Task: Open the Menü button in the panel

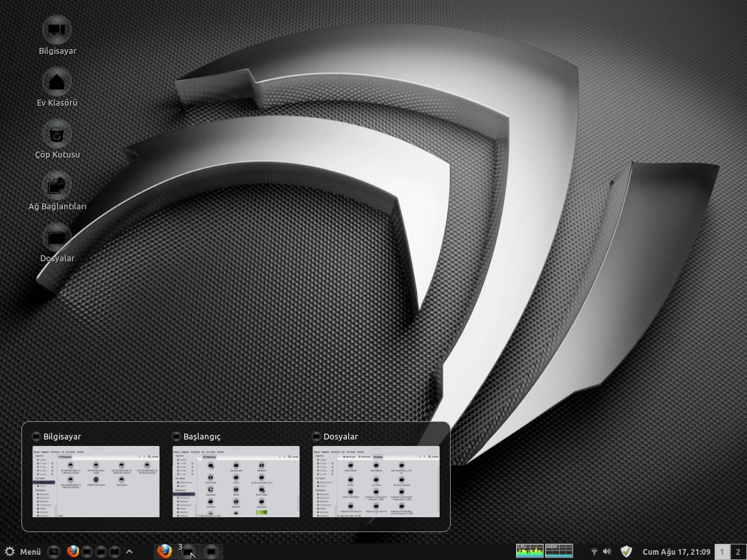Action: [x=23, y=552]
